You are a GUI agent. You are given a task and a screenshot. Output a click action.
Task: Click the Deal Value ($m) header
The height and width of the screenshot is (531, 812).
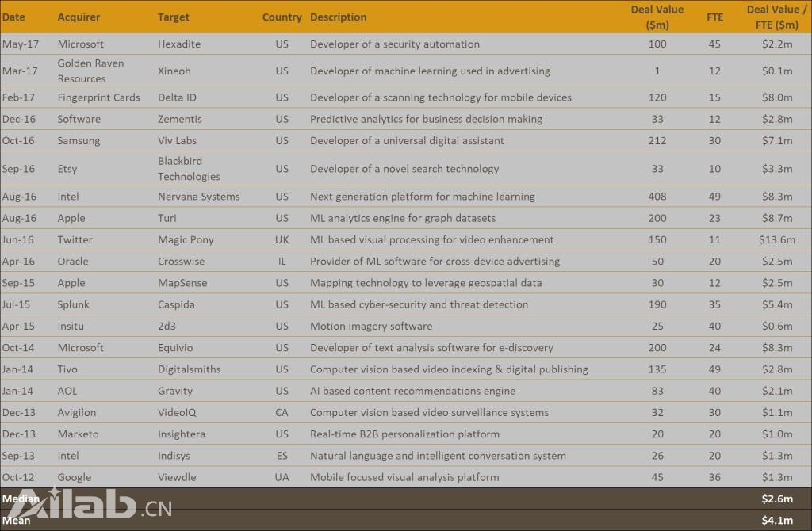657,17
